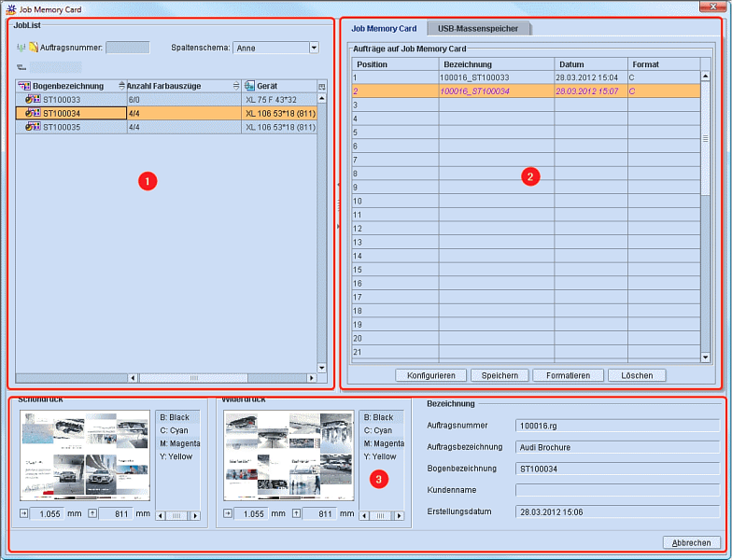Toggle sort arrows on Anzahl Farbauszüge column
The height and width of the screenshot is (560, 732).
coord(236,86)
